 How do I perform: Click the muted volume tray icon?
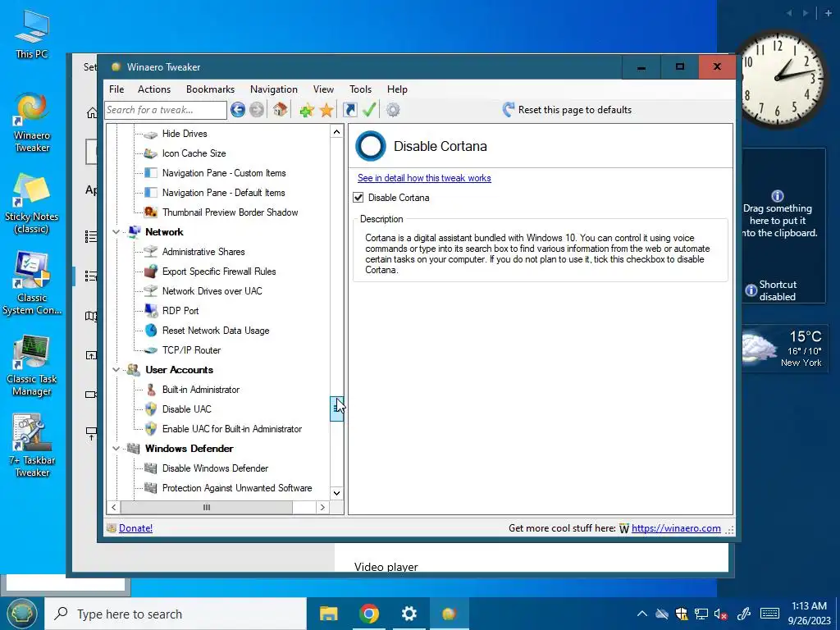click(720, 614)
